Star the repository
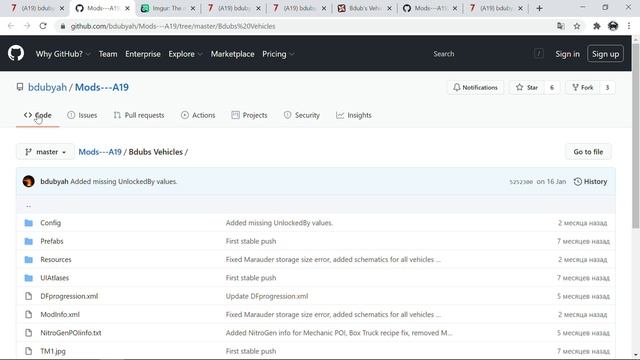The image size is (640, 360). 527,87
